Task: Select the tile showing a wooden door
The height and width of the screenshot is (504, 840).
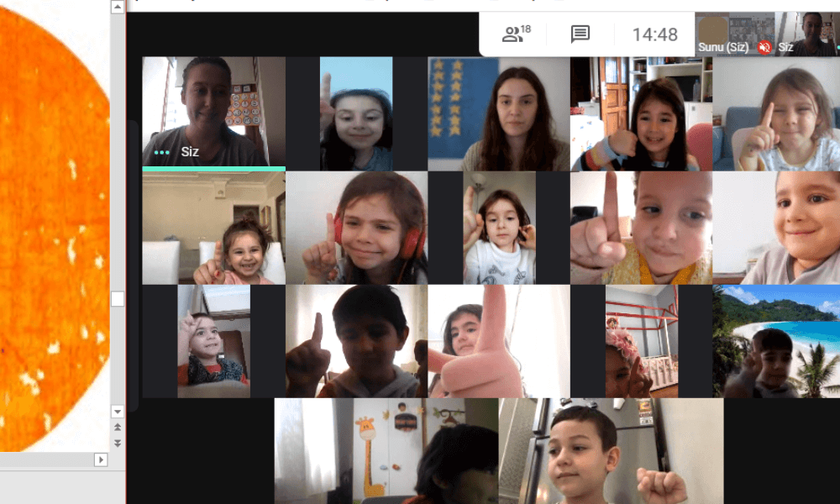Action: click(x=641, y=113)
